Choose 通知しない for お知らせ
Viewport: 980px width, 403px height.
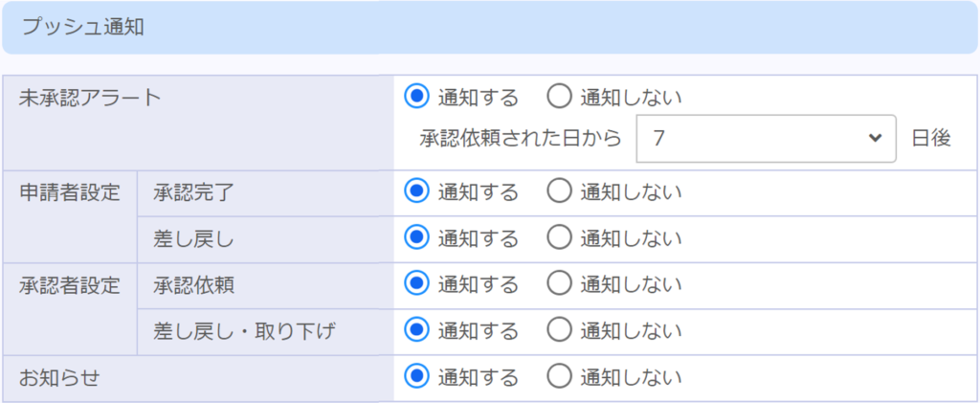click(x=559, y=376)
